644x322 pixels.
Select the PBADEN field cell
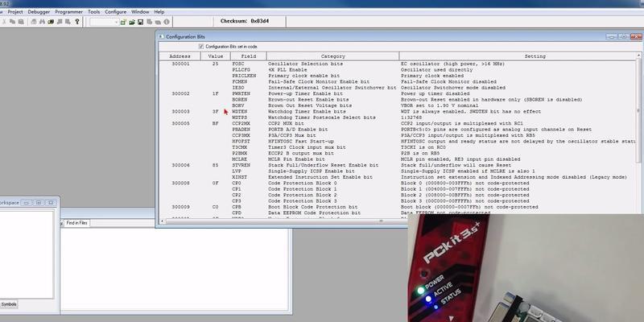tap(241, 130)
